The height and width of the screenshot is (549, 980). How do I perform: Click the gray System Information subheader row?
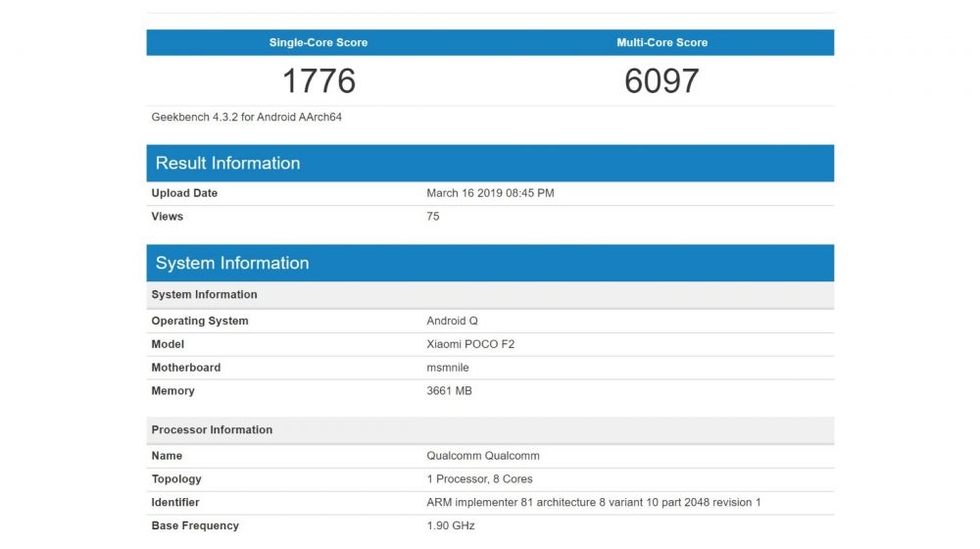[204, 295]
